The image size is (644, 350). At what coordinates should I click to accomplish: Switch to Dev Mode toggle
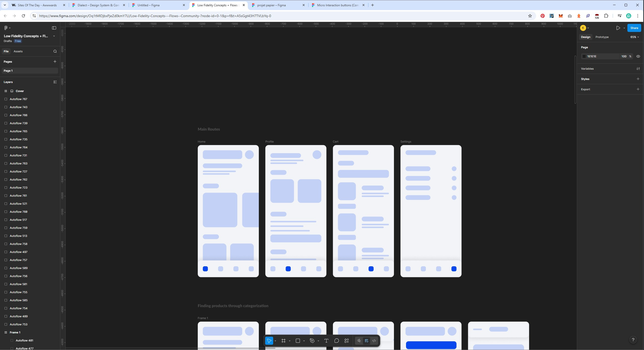(374, 341)
